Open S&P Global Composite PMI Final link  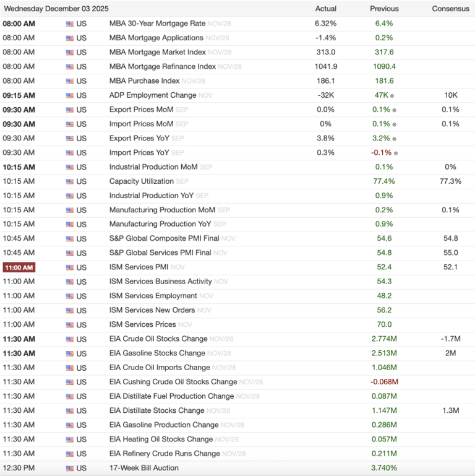click(164, 238)
